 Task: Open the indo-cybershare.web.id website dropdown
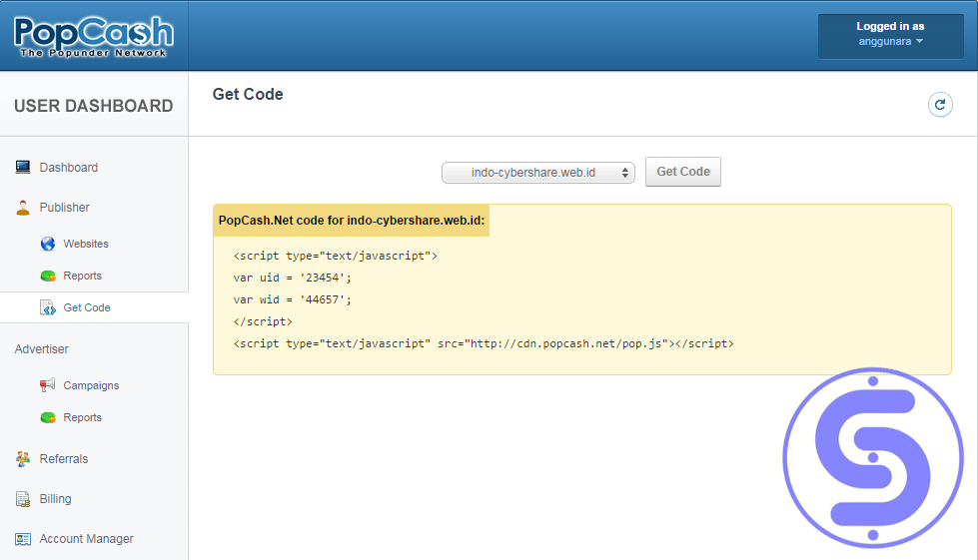(538, 173)
